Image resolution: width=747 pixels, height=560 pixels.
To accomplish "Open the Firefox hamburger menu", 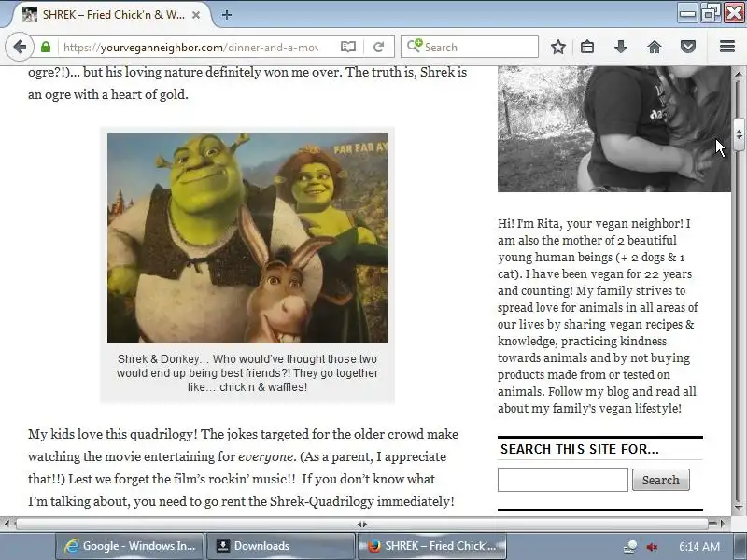I will [727, 46].
